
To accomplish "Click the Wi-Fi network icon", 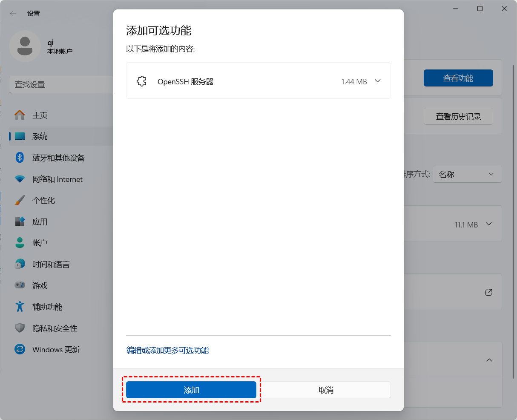I will coord(20,179).
